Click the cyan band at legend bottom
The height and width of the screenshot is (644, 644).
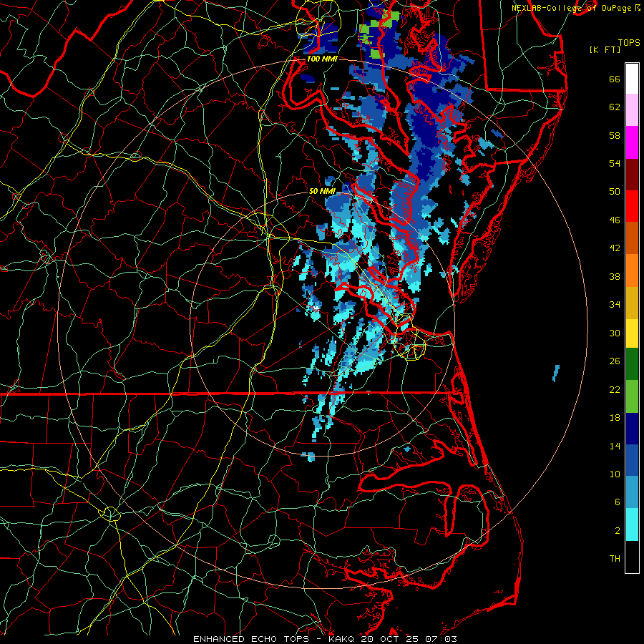tap(632, 525)
